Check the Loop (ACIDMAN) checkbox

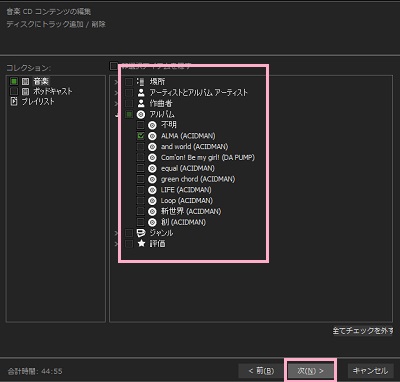click(141, 201)
